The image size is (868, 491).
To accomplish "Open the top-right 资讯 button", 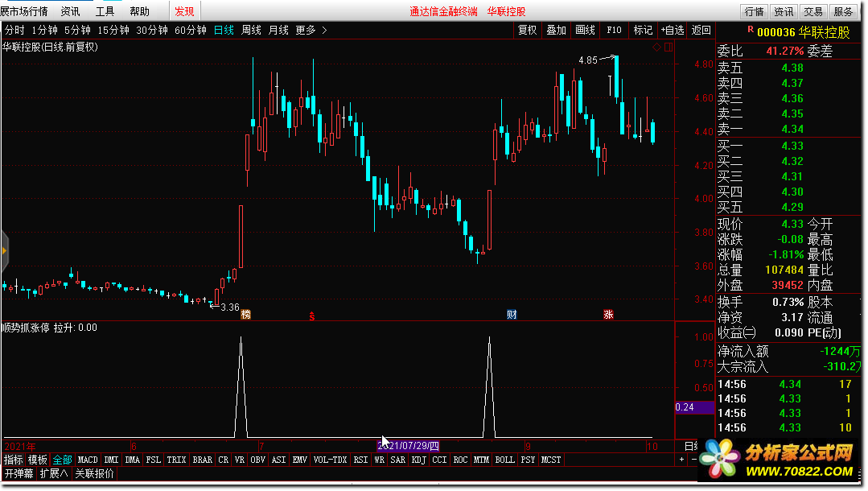I will click(784, 11).
